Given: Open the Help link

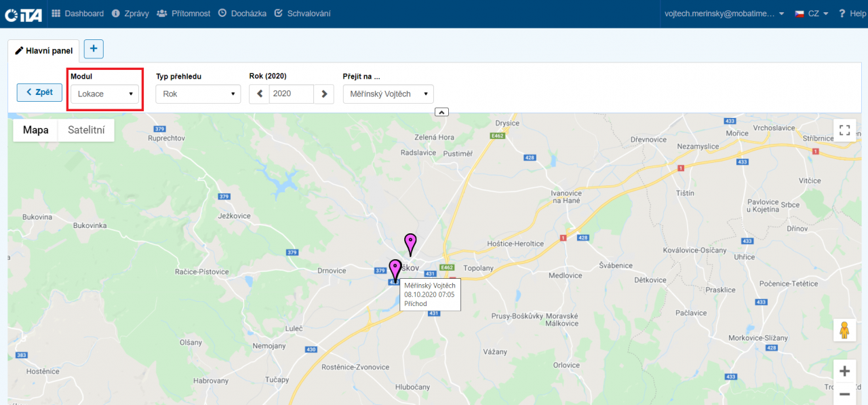Looking at the screenshot, I should 852,14.
